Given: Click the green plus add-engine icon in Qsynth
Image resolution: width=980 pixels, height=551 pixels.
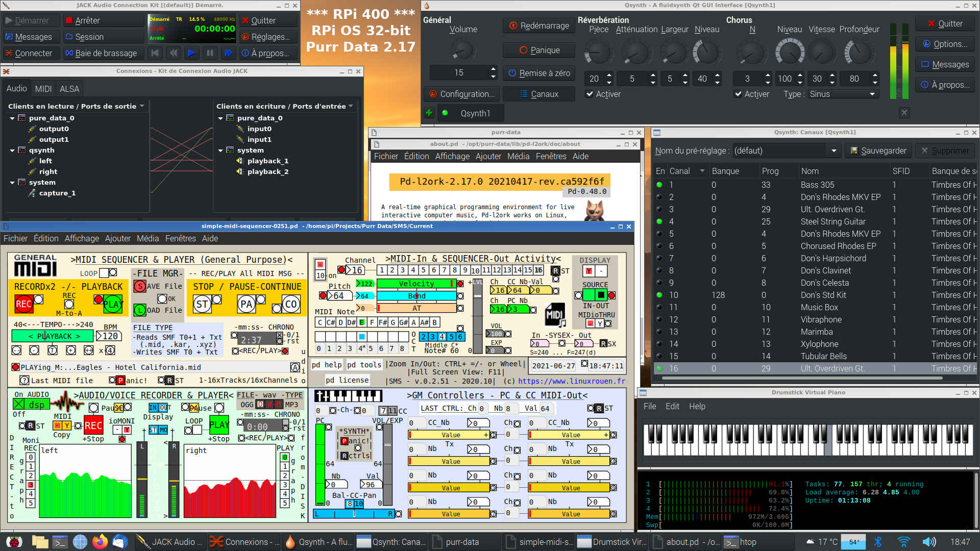Looking at the screenshot, I should pos(429,113).
